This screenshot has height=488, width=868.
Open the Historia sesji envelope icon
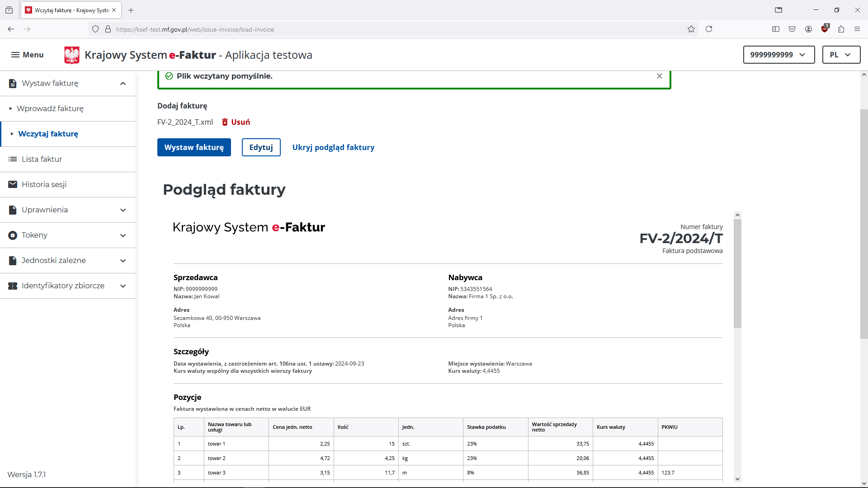[13, 184]
